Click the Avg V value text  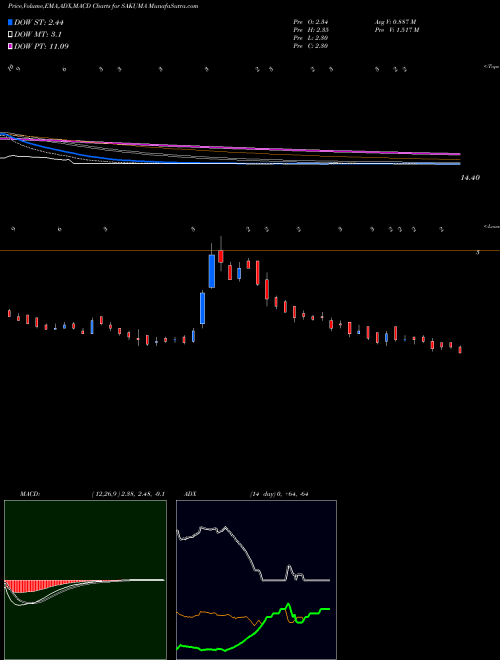[395, 22]
